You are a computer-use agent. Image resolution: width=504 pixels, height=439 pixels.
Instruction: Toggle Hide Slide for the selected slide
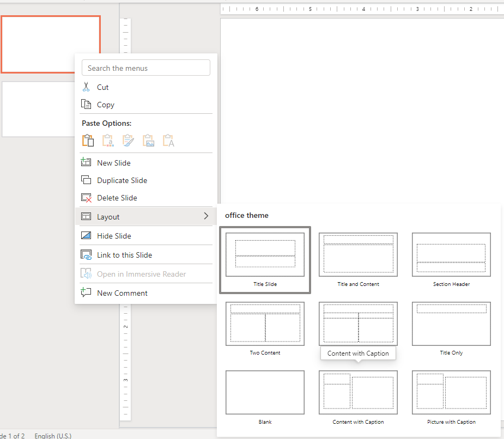tap(114, 236)
